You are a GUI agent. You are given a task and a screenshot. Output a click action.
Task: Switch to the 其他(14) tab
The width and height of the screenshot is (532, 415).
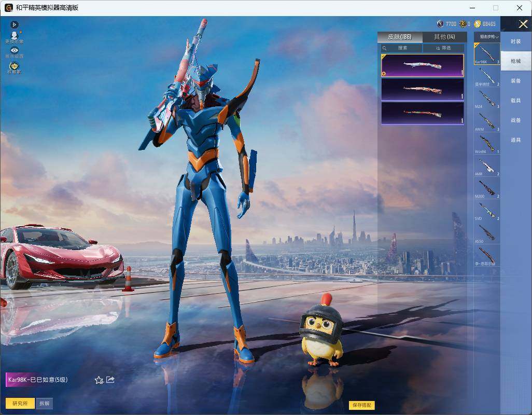444,37
